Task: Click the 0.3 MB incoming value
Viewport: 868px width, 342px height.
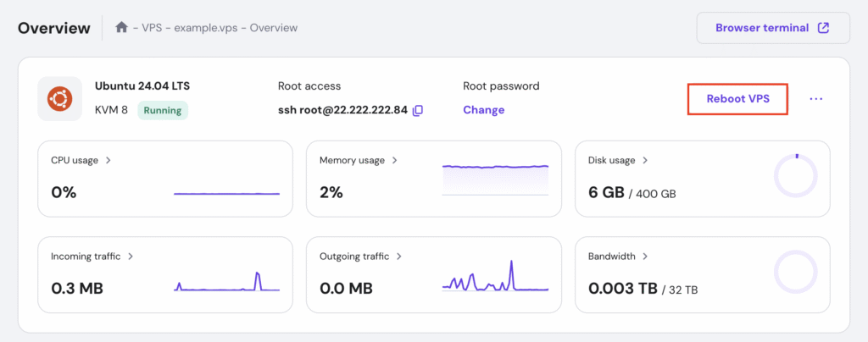Action: click(x=77, y=289)
